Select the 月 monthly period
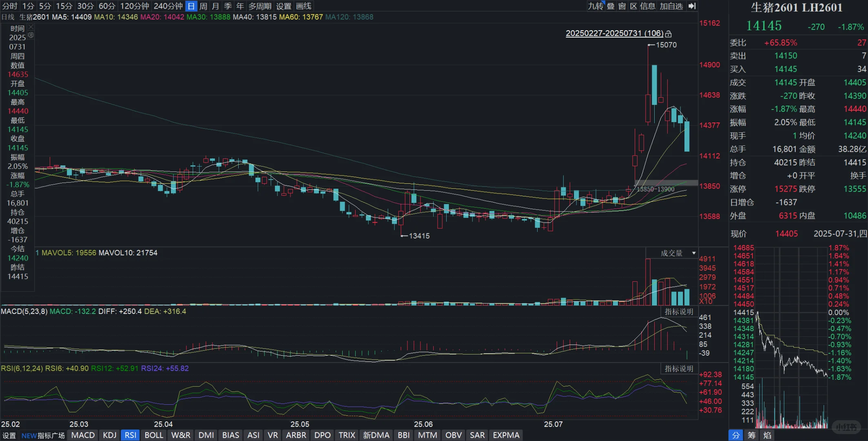The width and height of the screenshot is (868, 441). point(215,6)
